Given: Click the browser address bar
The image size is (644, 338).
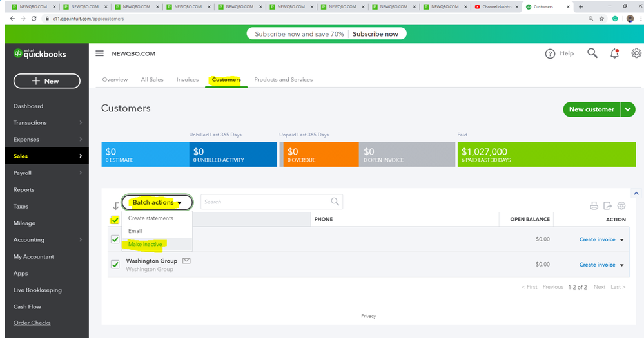Looking at the screenshot, I should (312, 19).
